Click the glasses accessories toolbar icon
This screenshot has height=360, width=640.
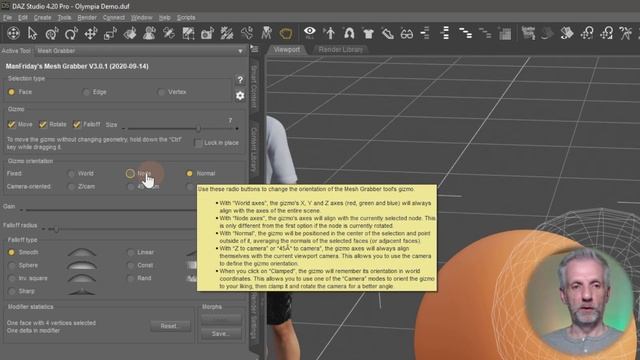[x=407, y=33]
